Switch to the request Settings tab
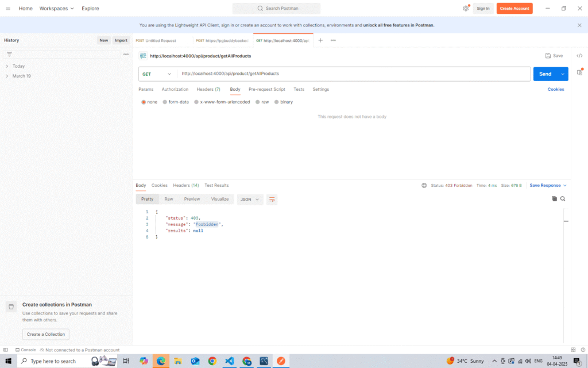This screenshot has height=368, width=588. (320, 89)
